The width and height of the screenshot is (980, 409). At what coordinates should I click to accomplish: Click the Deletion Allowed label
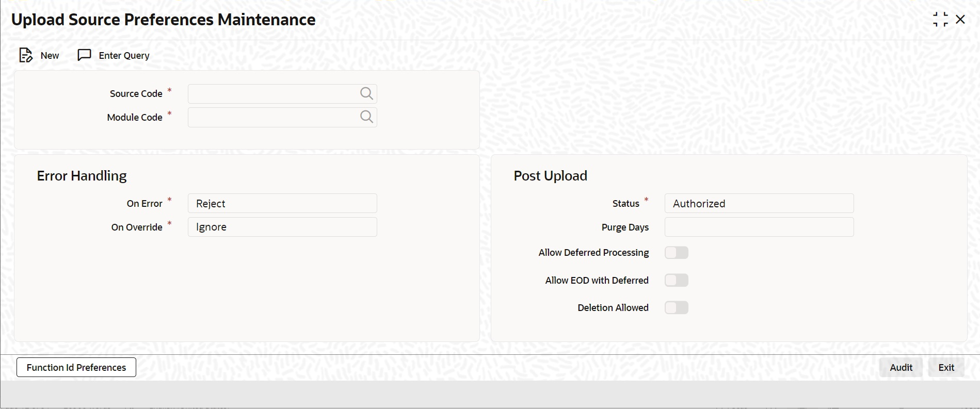[x=613, y=308]
